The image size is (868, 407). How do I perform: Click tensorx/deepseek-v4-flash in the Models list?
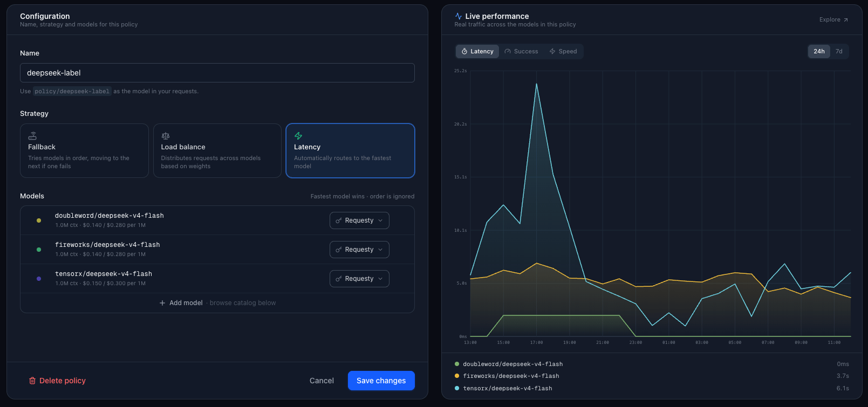(104, 274)
